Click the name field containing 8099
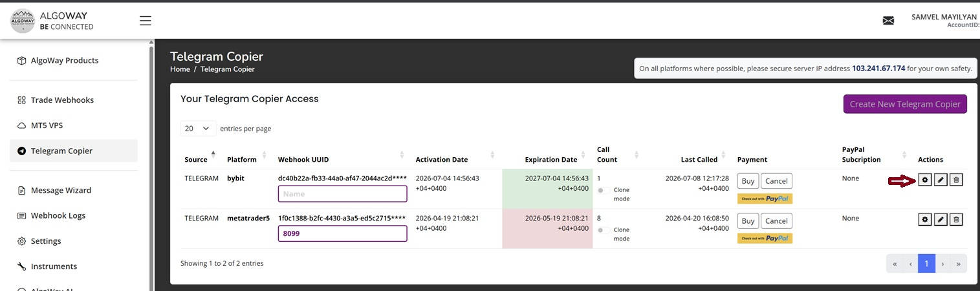This screenshot has height=291, width=980. pos(342,233)
